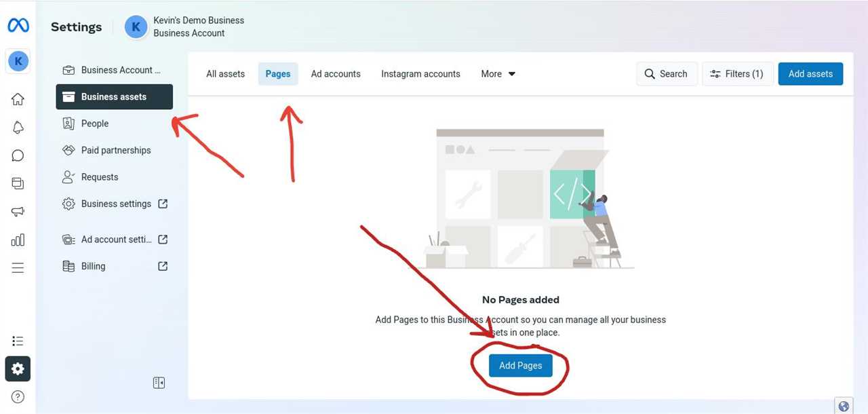This screenshot has width=868, height=414.
Task: Open notifications bell icon
Action: pos(18,128)
